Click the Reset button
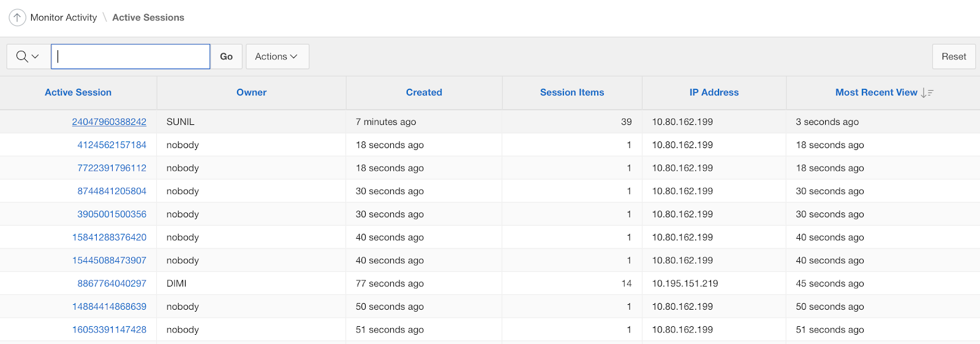 (x=954, y=56)
